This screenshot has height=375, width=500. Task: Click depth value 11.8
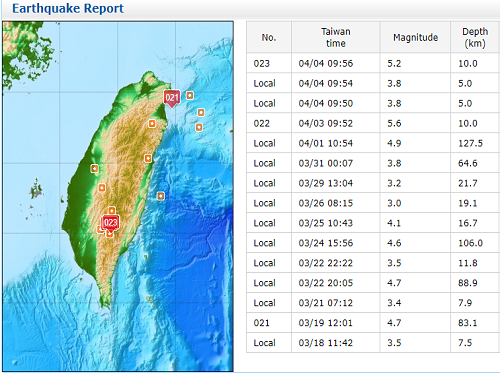point(468,263)
